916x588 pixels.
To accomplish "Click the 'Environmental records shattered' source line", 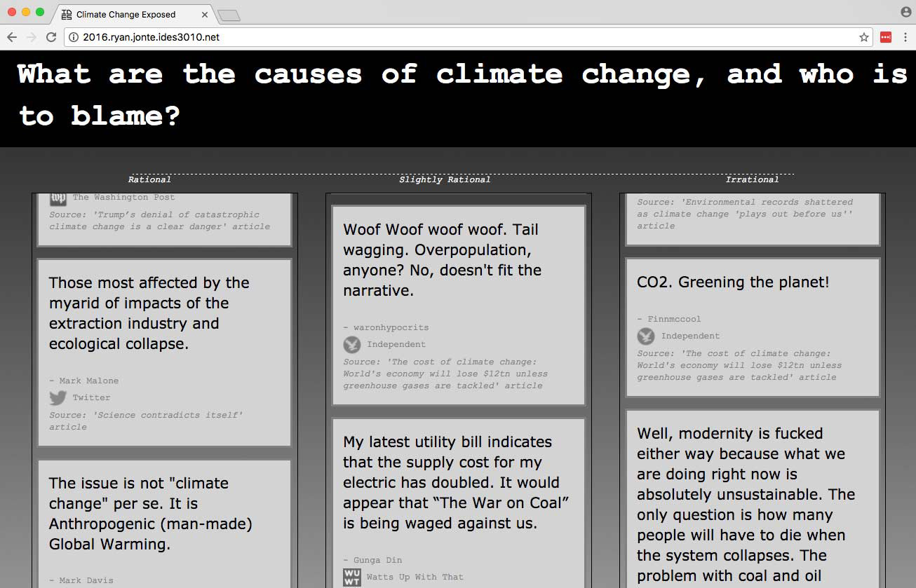I will tap(745, 214).
